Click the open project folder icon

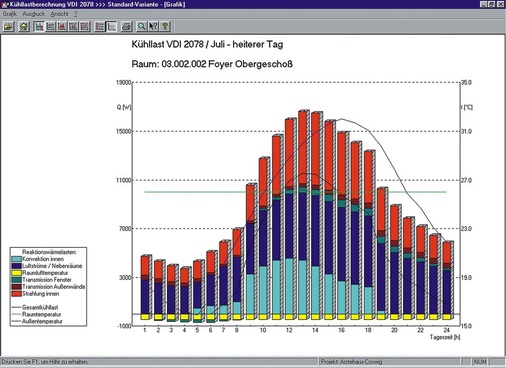pos(9,26)
